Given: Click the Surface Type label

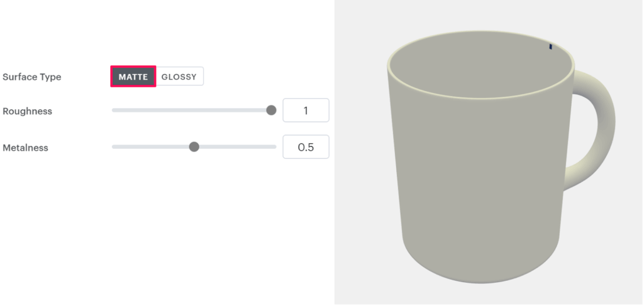Looking at the screenshot, I should [32, 77].
